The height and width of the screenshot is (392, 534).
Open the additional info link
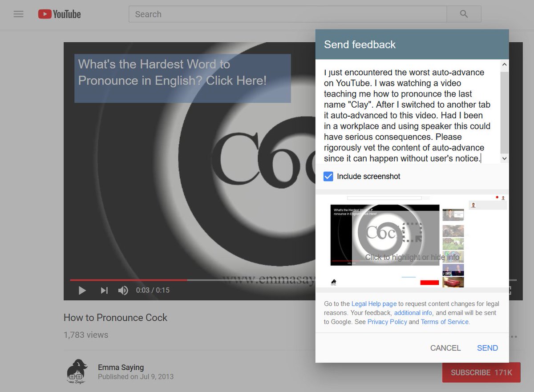pyautogui.click(x=413, y=313)
